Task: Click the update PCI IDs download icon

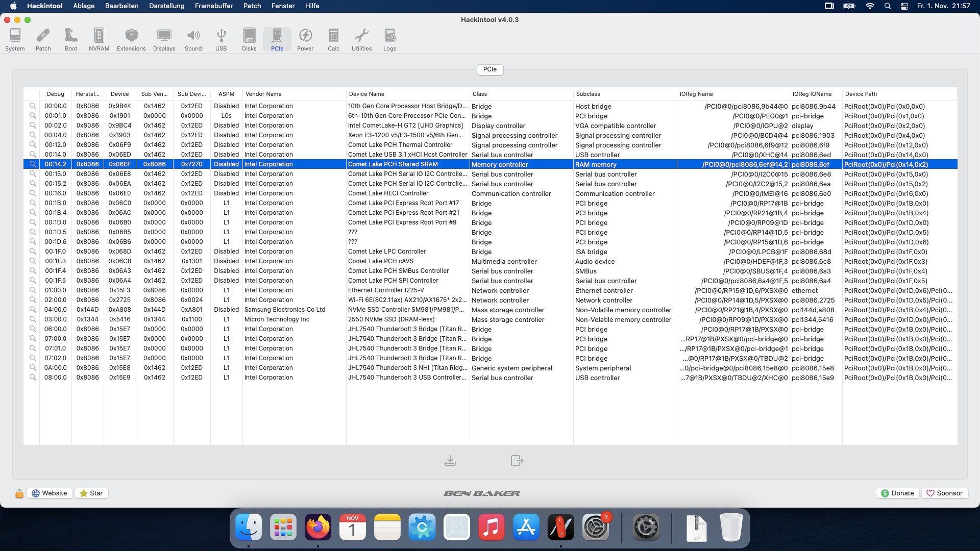Action: 450,461
